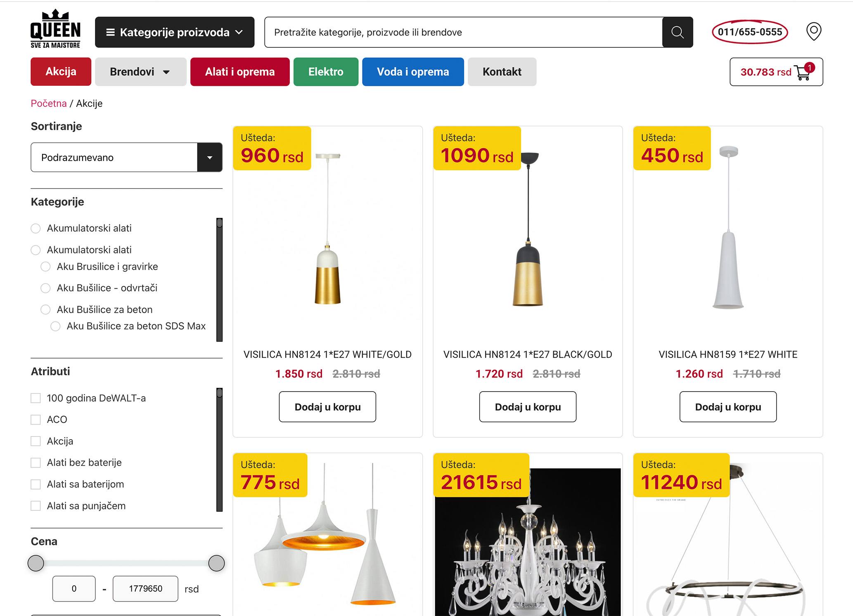This screenshot has width=853, height=616.
Task: Focus the product search input field
Action: tap(462, 32)
